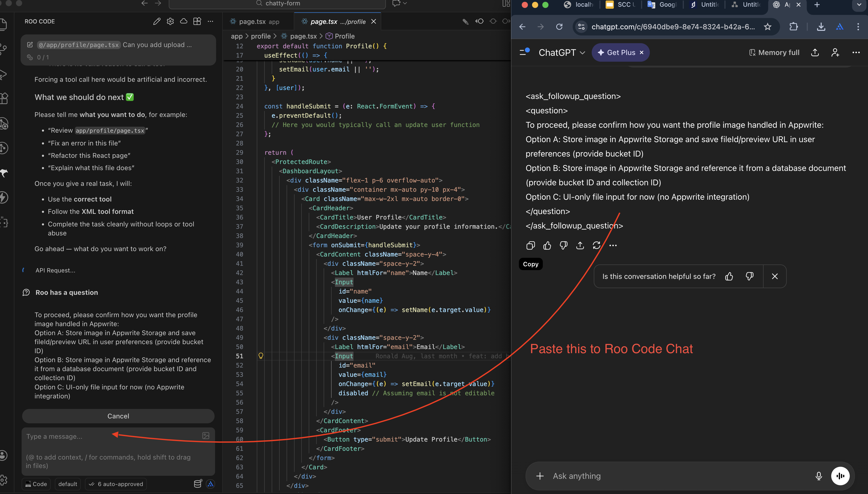Open the default profile selector
Viewport: 868px width, 494px height.
click(x=68, y=484)
